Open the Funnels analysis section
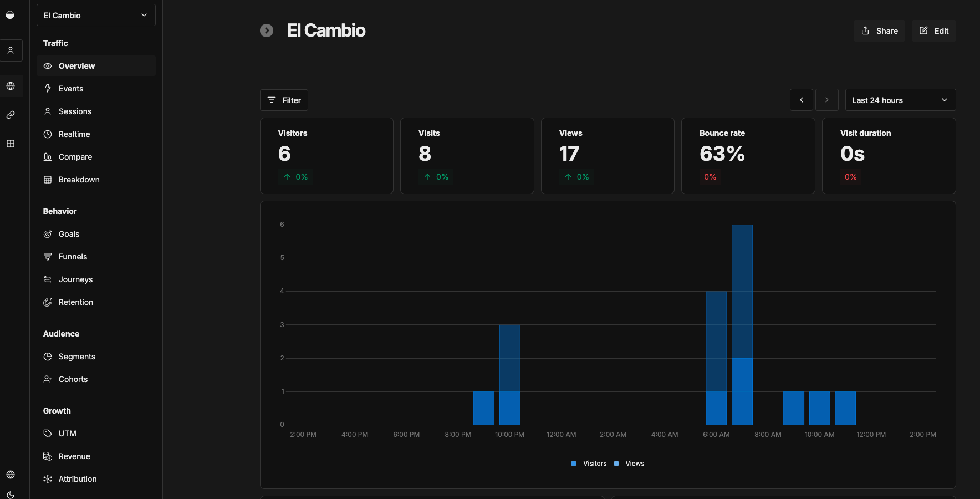This screenshot has width=980, height=499. point(73,256)
